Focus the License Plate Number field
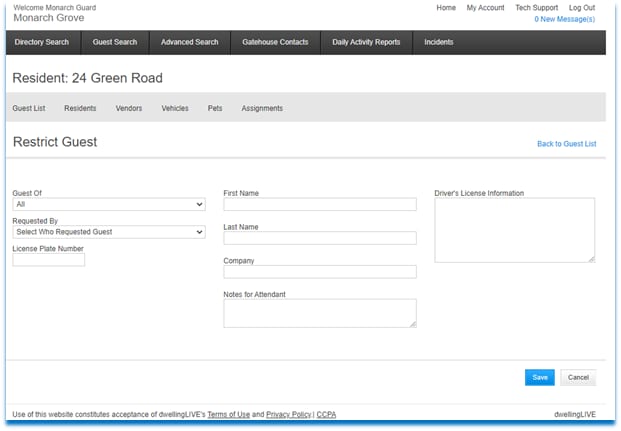Viewport: 621px width, 431px height. [49, 260]
